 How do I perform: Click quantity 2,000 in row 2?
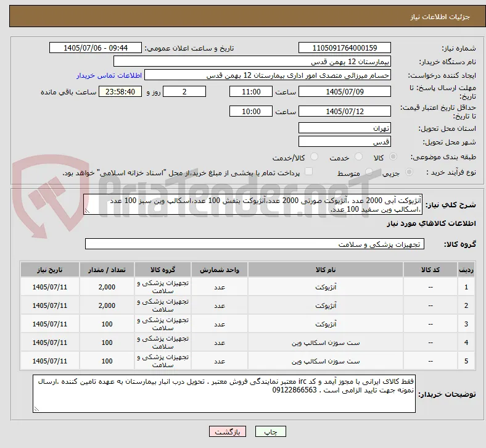(x=107, y=305)
